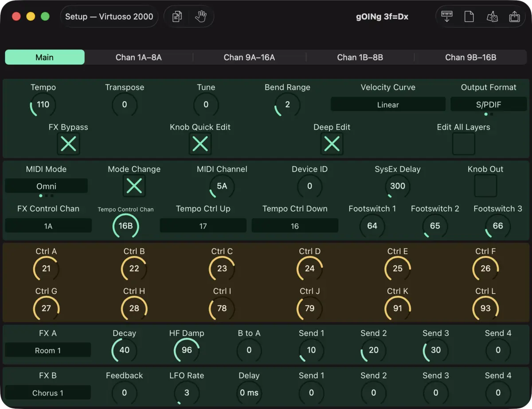The height and width of the screenshot is (409, 532).
Task: Click the gOINg 3f=Dx patch name
Action: pyautogui.click(x=382, y=17)
